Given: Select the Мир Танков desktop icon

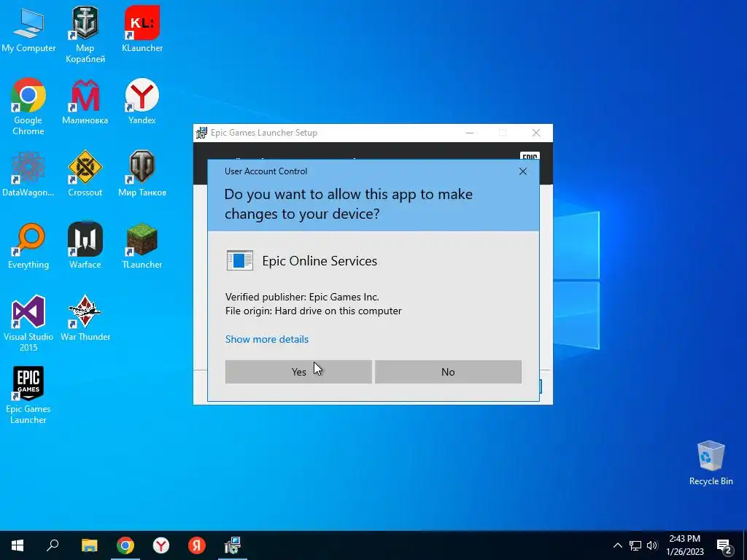Looking at the screenshot, I should click(142, 174).
